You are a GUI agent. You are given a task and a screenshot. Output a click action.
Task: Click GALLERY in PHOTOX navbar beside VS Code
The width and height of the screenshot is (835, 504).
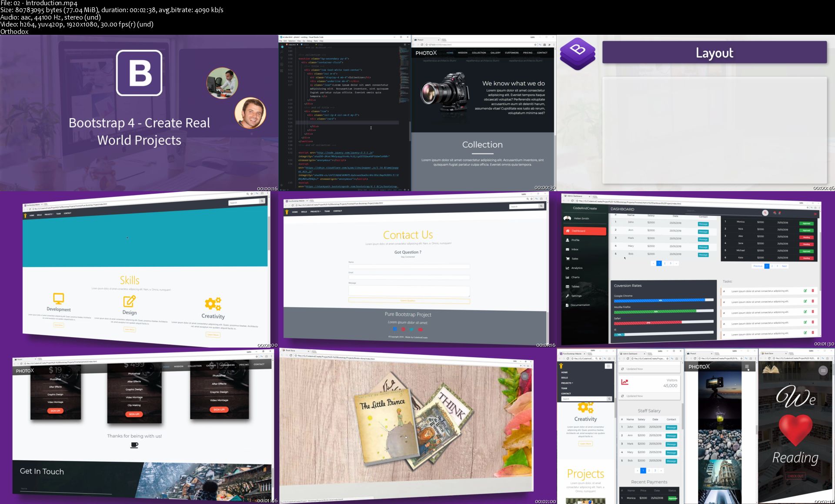495,53
